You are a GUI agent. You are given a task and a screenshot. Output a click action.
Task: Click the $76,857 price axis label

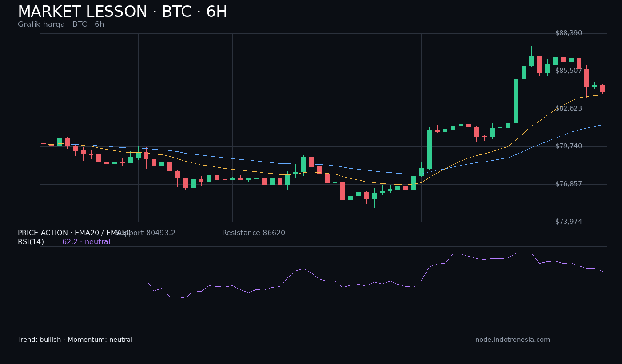569,184
